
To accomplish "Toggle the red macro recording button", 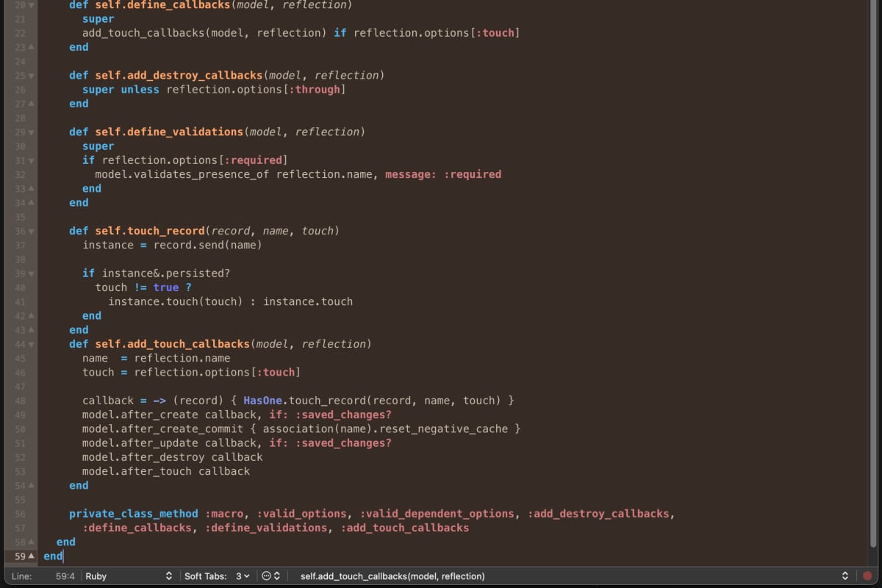I will 867,576.
